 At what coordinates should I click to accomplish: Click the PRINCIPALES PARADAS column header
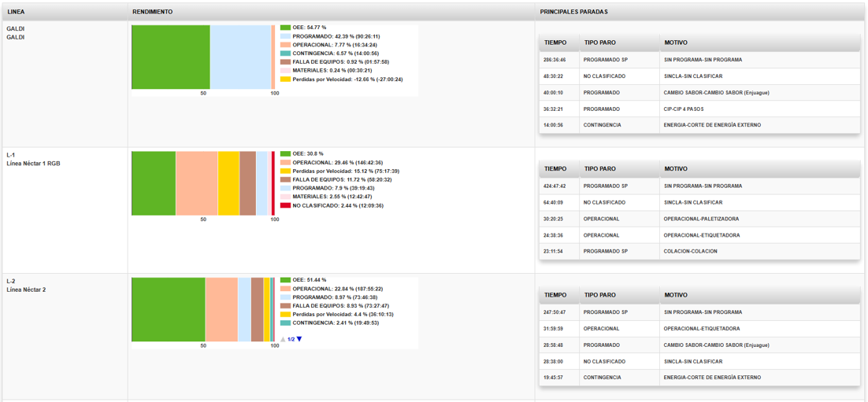click(x=573, y=12)
